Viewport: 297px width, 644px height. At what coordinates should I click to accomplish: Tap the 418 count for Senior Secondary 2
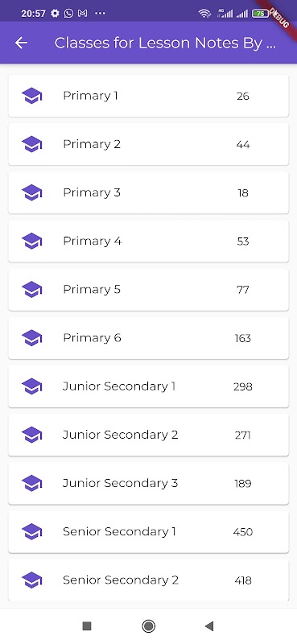click(243, 580)
